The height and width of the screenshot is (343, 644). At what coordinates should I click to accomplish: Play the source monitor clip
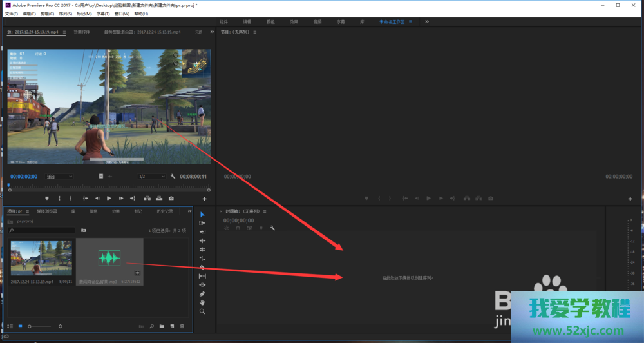109,199
